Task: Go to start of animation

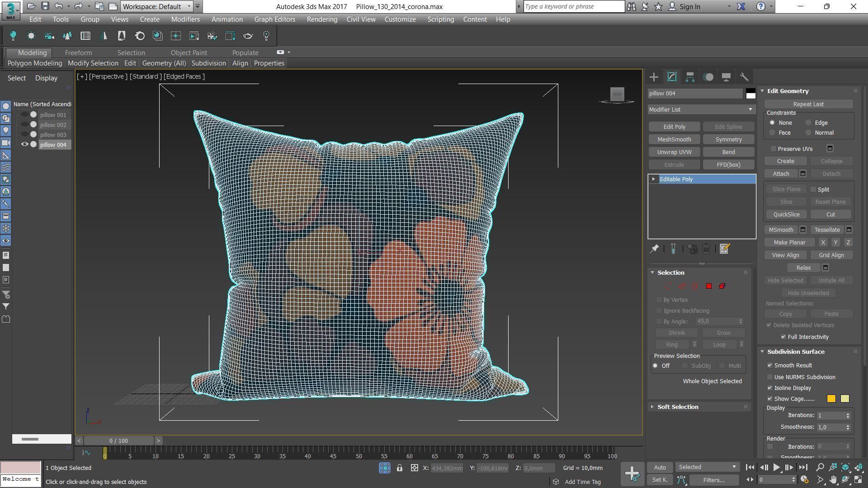Action: [x=750, y=468]
